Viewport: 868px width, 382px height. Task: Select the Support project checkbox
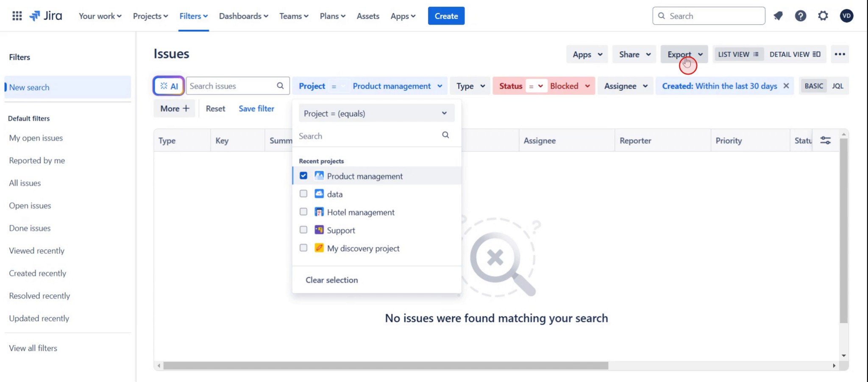point(303,230)
